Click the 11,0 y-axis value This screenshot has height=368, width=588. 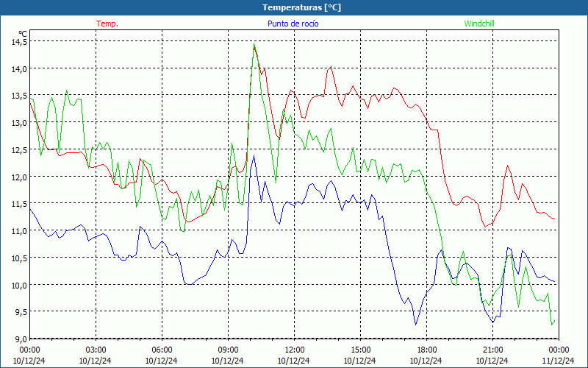point(19,231)
